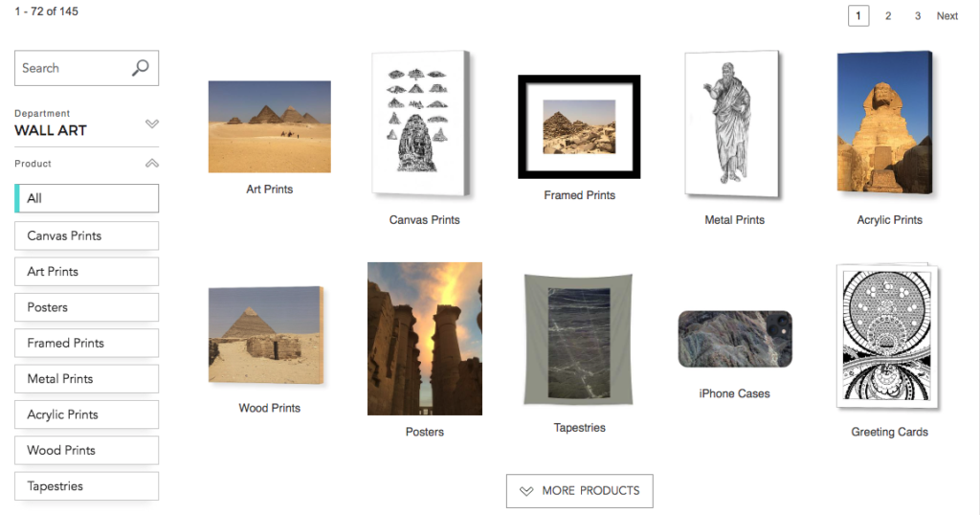Viewport: 980px width, 515px height.
Task: Choose Posters in the product filter list
Action: point(87,307)
